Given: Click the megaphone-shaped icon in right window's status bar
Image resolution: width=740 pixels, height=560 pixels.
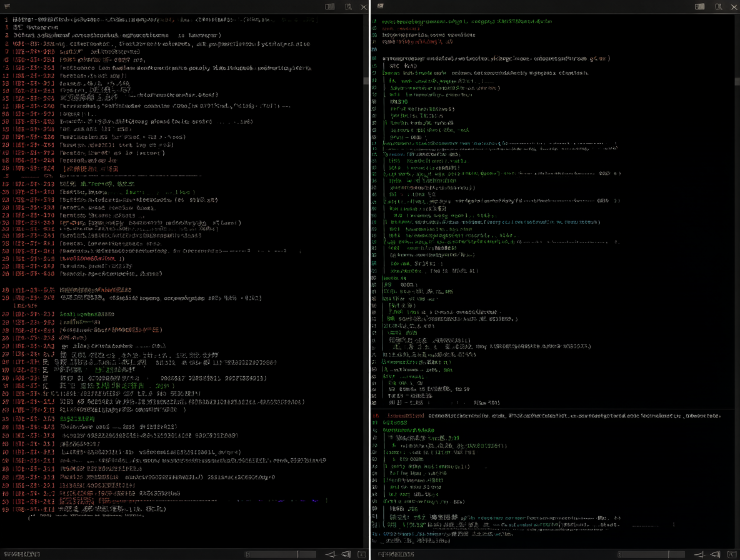Looking at the screenshot, I should pyautogui.click(x=716, y=554).
